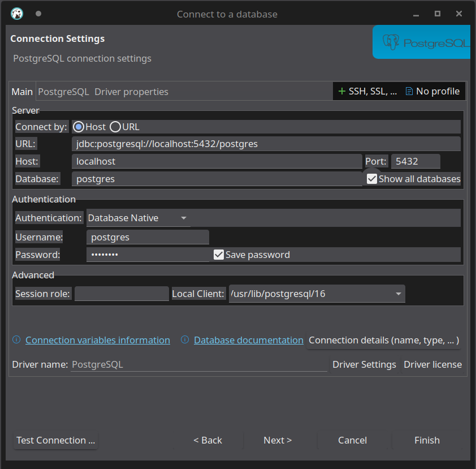Screen dimensions: 476x469
Task: Toggle Save password checkbox
Action: [x=219, y=255]
